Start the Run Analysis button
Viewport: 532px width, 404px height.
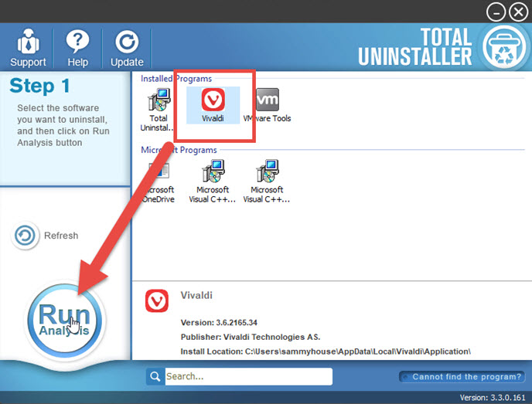64,321
